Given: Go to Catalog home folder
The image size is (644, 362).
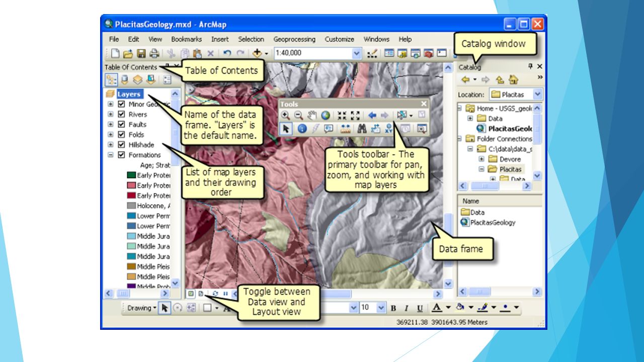Looking at the screenshot, I should point(513,79).
